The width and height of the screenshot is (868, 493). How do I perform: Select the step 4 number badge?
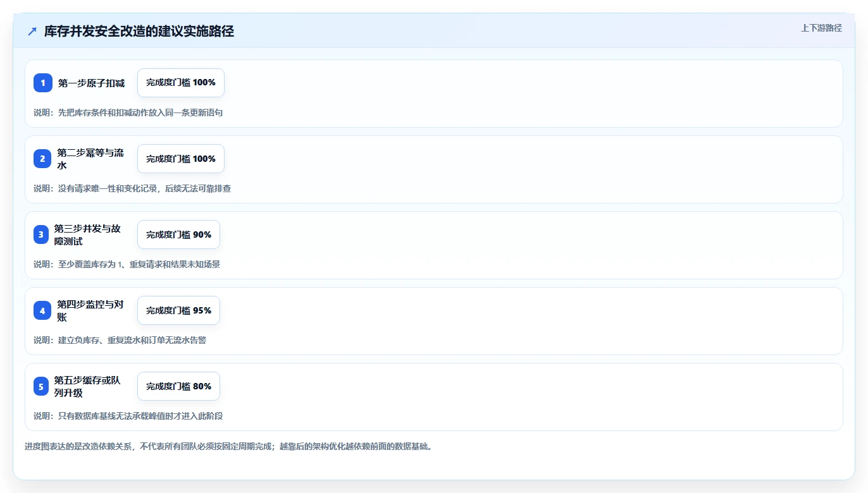42,310
